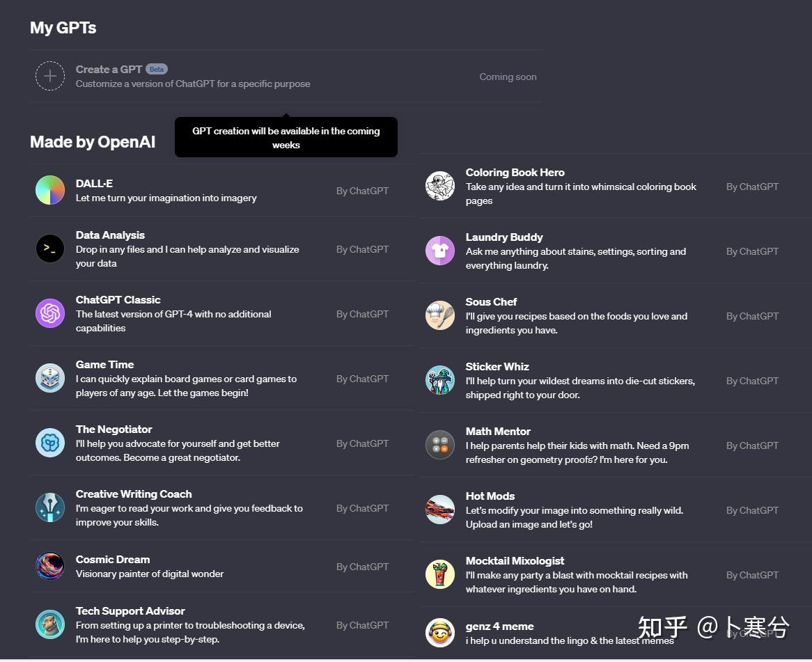Image resolution: width=812 pixels, height=662 pixels.
Task: Click the Hot Mods thumbnail image
Action: (x=440, y=510)
